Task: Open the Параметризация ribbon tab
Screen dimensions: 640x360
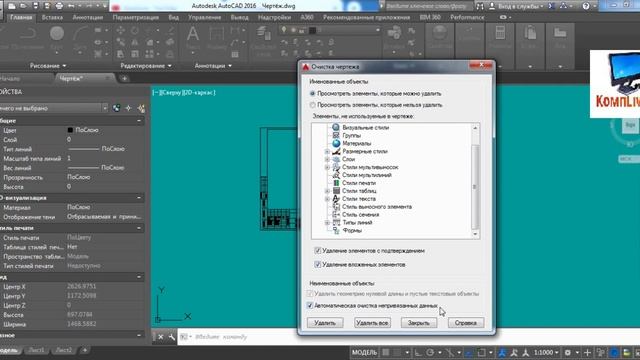Action: (136, 17)
